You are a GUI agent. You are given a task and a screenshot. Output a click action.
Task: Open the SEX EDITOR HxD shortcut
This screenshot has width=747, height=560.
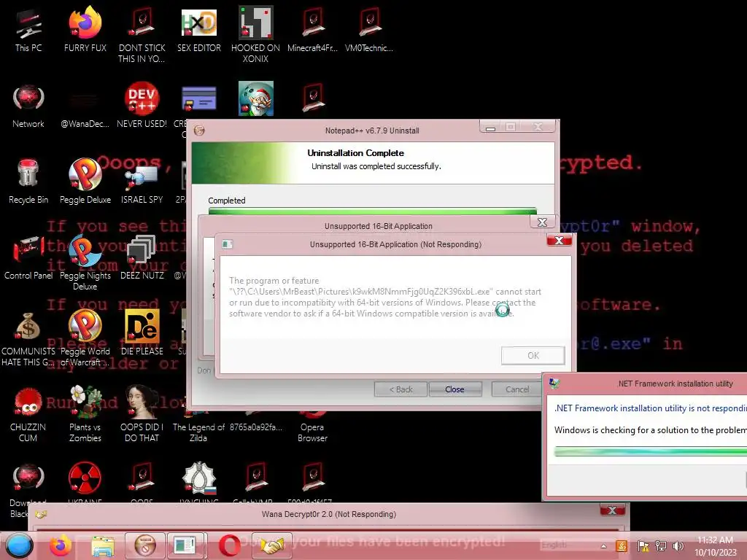(x=199, y=30)
